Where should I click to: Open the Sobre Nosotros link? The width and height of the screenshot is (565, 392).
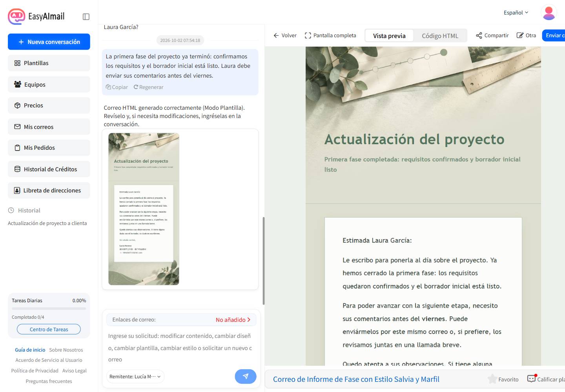pyautogui.click(x=66, y=350)
